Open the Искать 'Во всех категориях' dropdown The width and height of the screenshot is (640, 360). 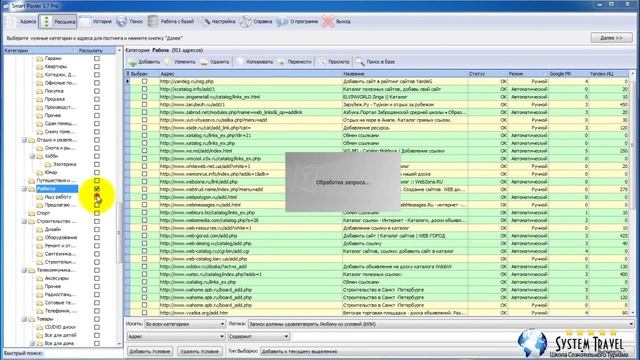pyautogui.click(x=185, y=324)
